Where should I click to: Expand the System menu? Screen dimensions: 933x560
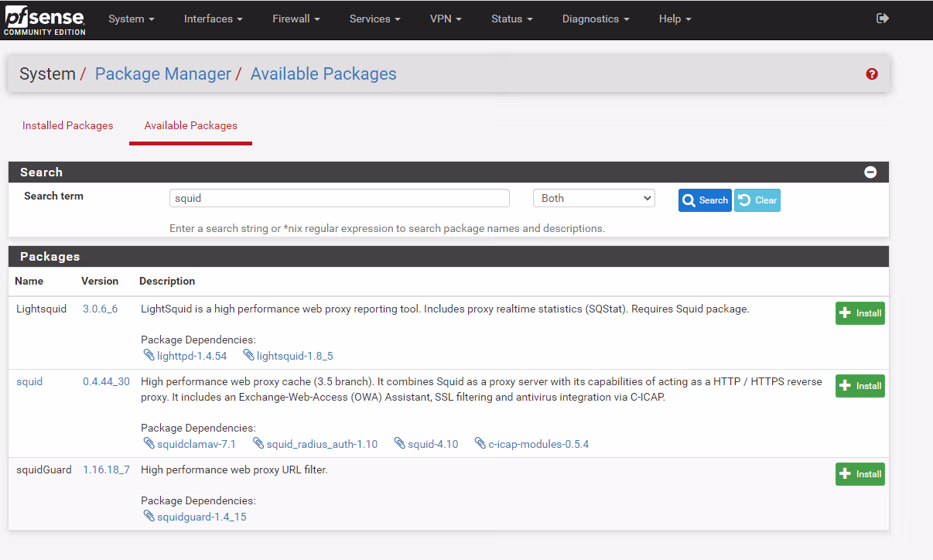point(131,19)
